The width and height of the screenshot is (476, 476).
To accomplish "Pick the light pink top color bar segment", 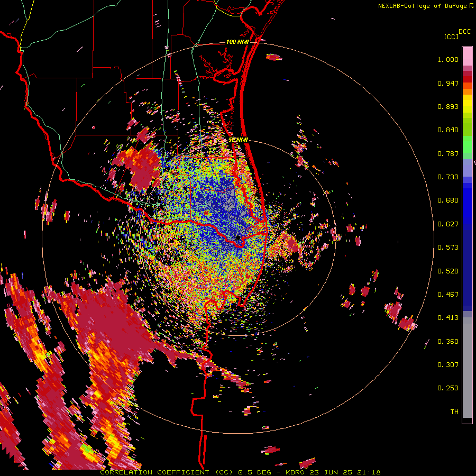I will [x=467, y=56].
